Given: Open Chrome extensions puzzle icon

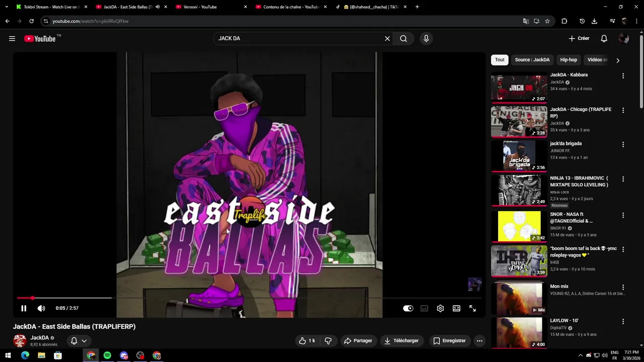Looking at the screenshot, I should 564,21.
